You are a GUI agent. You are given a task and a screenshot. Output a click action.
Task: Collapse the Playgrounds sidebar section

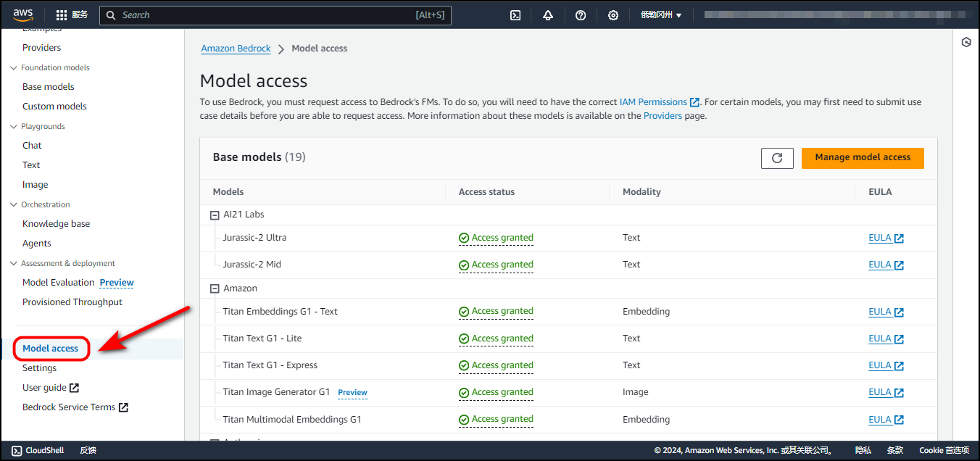13,126
